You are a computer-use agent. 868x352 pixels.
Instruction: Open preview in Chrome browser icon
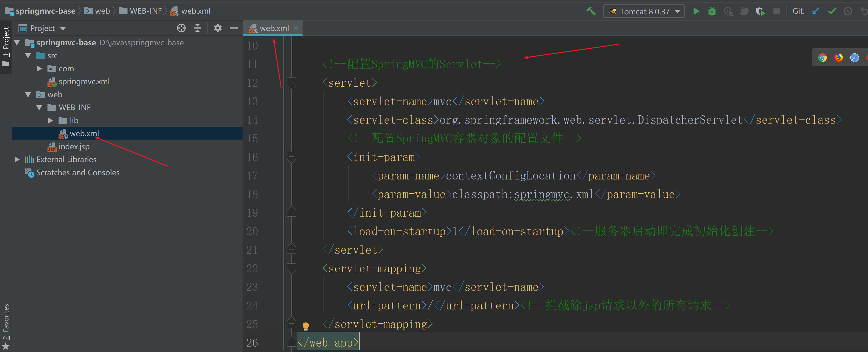point(822,58)
